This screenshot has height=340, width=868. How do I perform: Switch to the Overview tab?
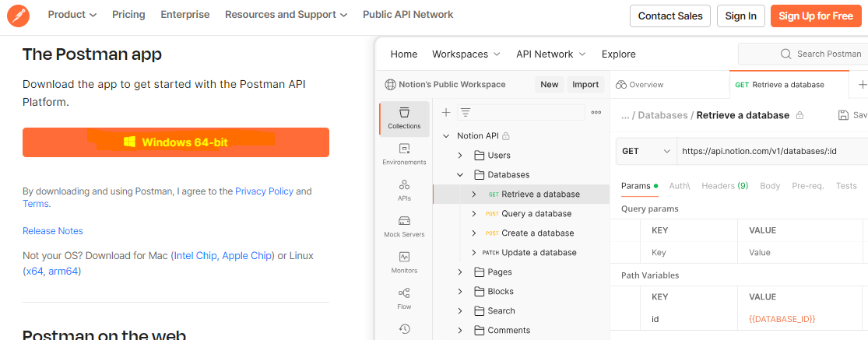[x=639, y=85]
